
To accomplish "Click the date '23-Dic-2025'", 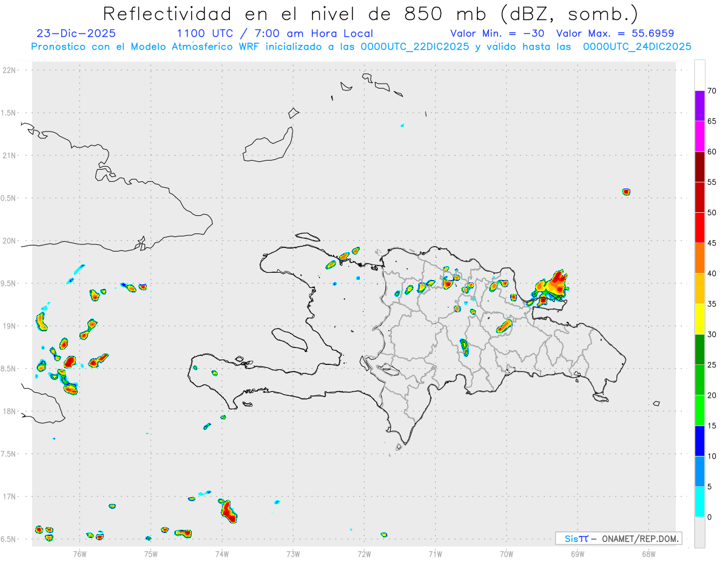I will tap(76, 33).
